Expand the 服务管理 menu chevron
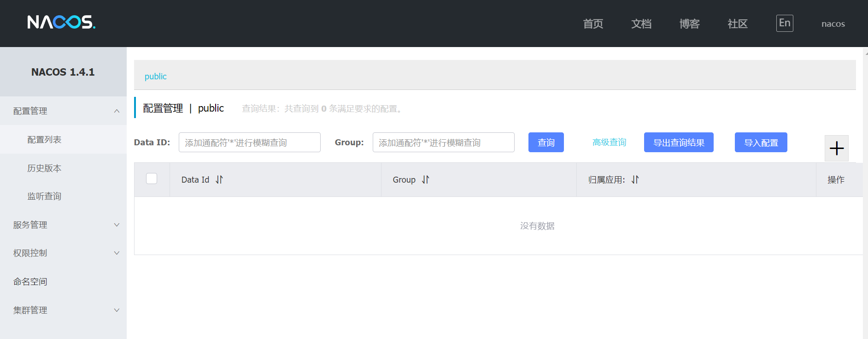 (x=117, y=225)
